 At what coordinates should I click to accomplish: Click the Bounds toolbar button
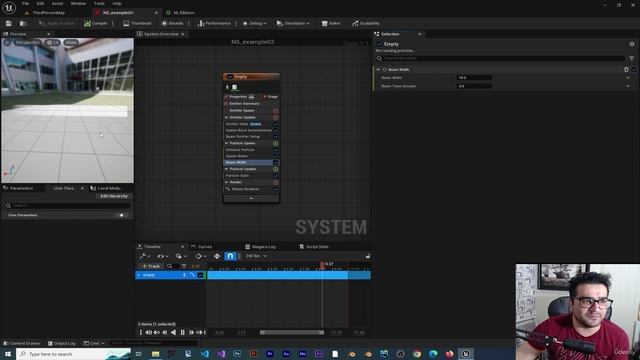point(172,23)
